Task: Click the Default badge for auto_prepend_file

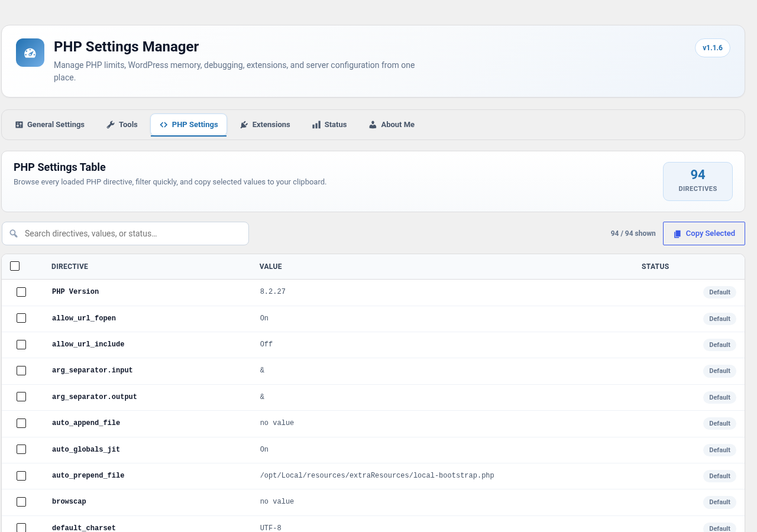Action: pyautogui.click(x=720, y=476)
